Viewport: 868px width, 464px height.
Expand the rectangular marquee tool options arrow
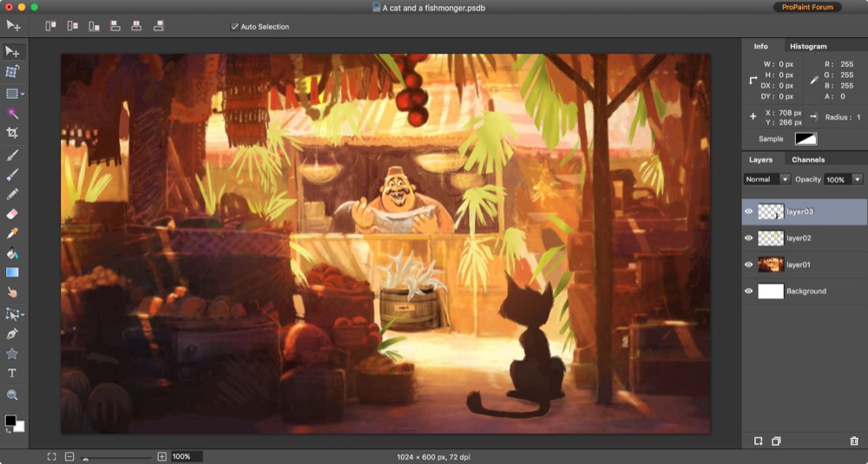tap(23, 94)
